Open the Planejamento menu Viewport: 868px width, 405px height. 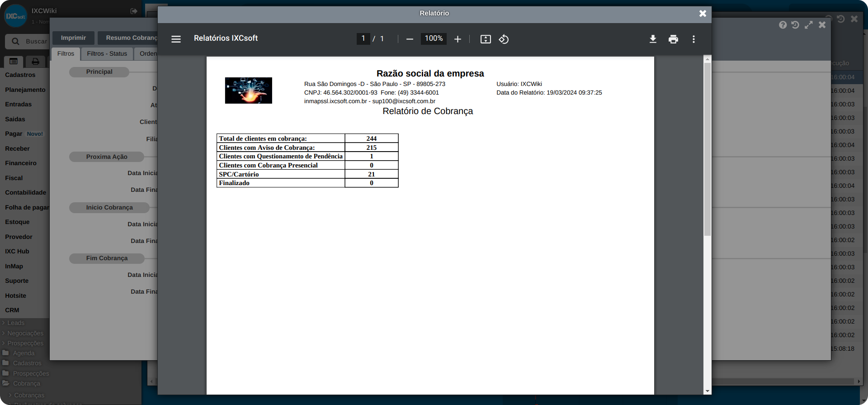coord(25,90)
